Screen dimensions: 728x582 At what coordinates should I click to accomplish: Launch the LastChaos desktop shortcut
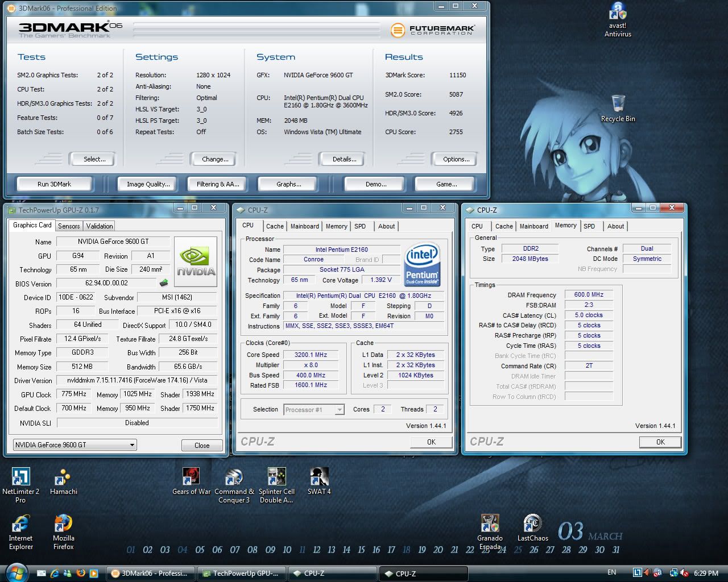pyautogui.click(x=532, y=523)
